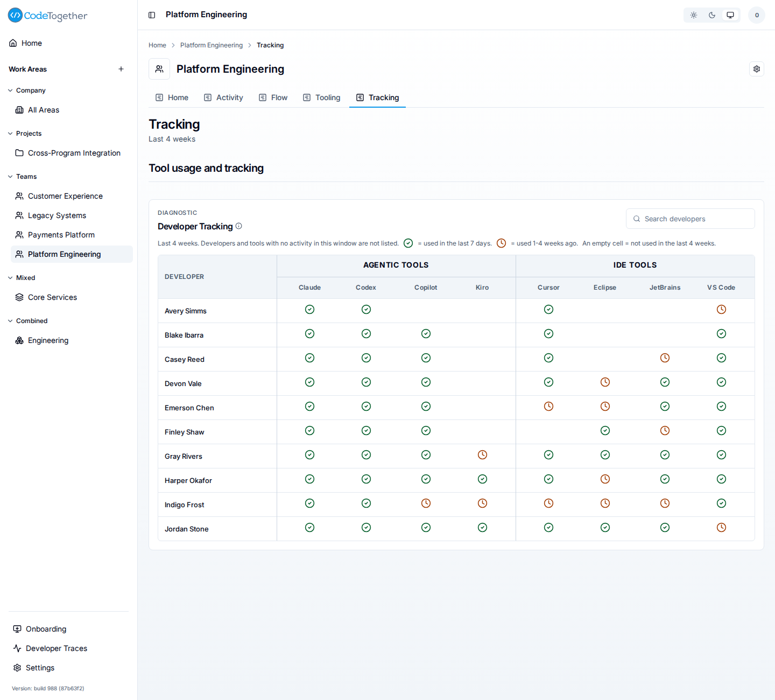Click Avery Simms VS Code clock icon
Image resolution: width=775 pixels, height=700 pixels.
pos(721,310)
